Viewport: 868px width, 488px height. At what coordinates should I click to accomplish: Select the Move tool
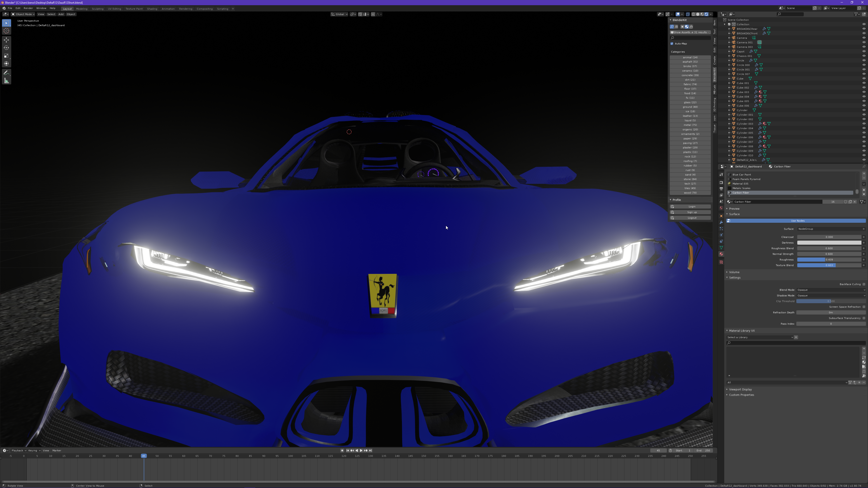[6, 40]
